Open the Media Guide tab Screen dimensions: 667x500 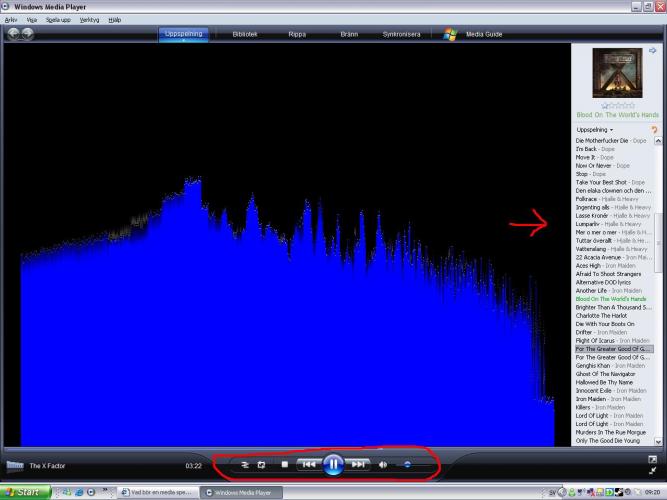(x=483, y=34)
